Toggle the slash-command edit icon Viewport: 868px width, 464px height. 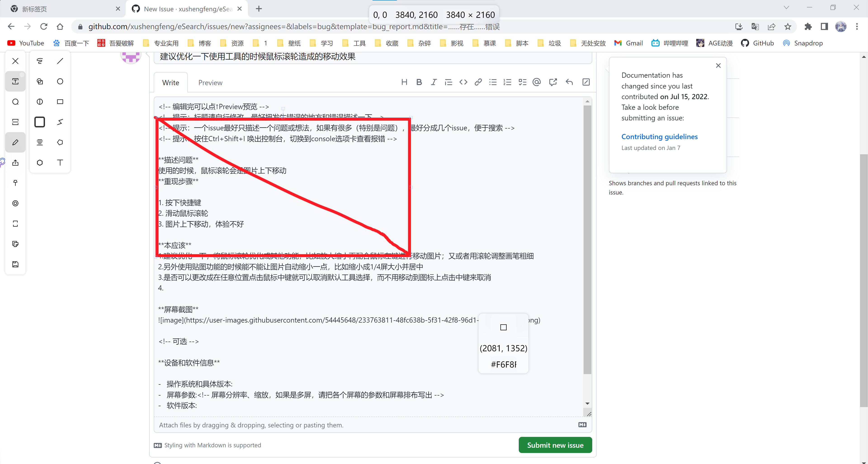586,82
